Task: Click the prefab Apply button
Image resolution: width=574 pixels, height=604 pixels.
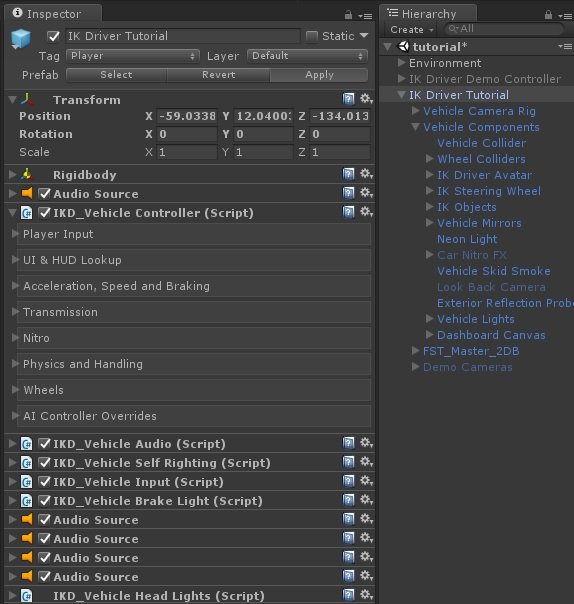Action: click(319, 75)
